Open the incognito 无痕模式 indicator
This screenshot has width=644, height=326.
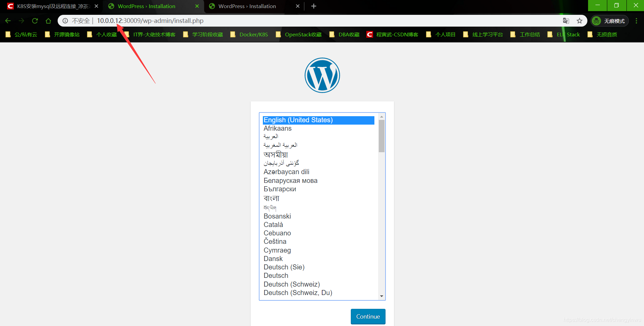tap(610, 21)
